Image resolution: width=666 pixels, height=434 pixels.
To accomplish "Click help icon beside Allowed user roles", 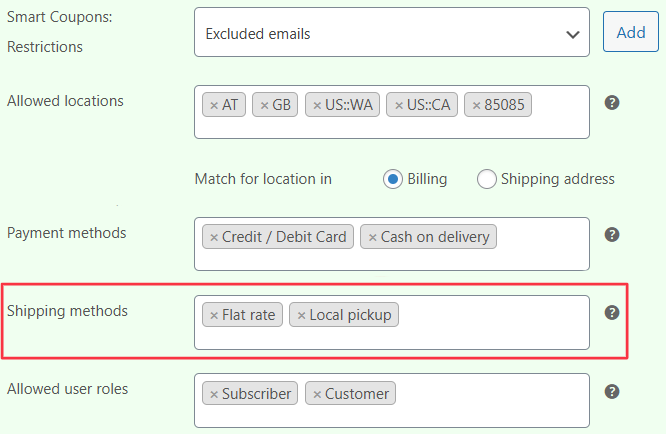I will pos(613,391).
